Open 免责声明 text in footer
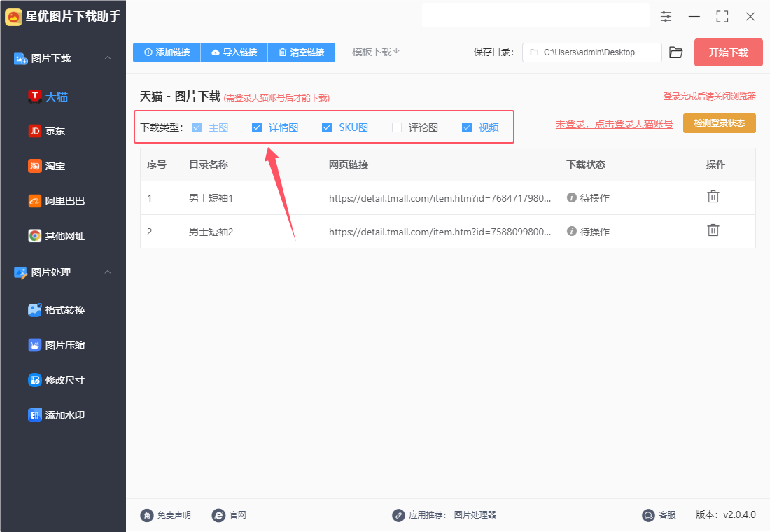The height and width of the screenshot is (532, 770). point(174,515)
